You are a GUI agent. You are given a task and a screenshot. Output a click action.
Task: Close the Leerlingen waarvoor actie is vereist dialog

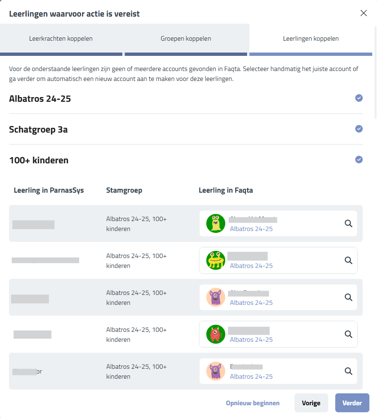click(364, 13)
